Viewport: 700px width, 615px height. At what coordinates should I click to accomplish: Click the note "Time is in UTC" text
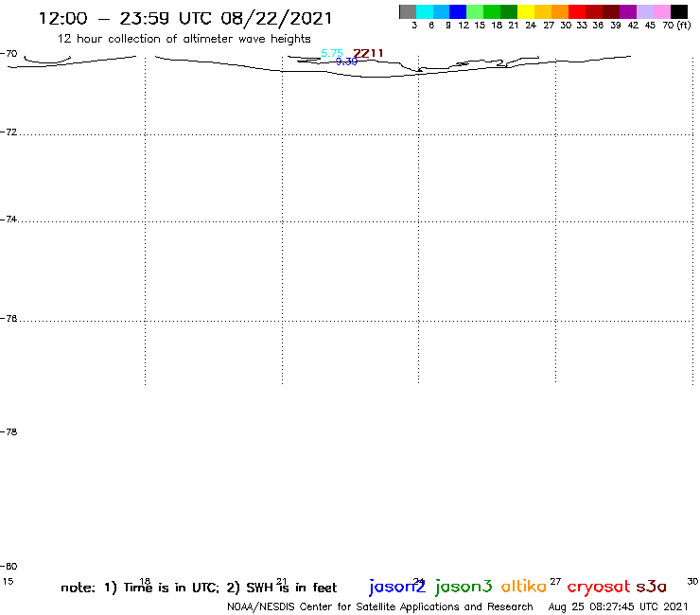pos(171,588)
